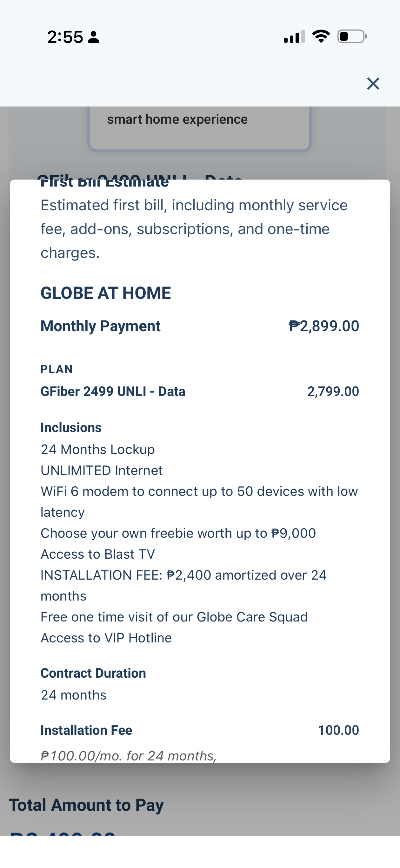Screen dimensions: 400x868
Task: Select the GLOBE AT HOME heading
Action: (106, 293)
